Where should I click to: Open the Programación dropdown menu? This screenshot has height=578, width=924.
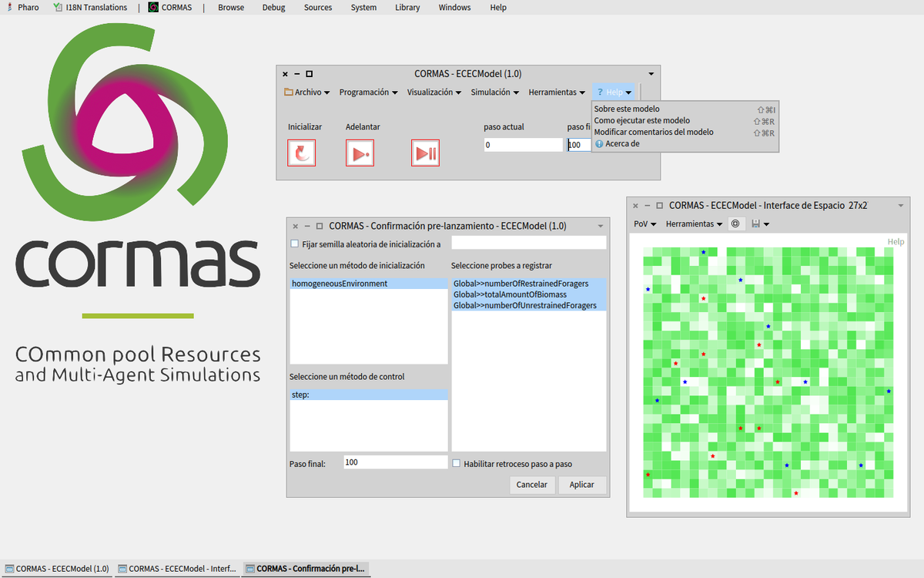coord(368,92)
